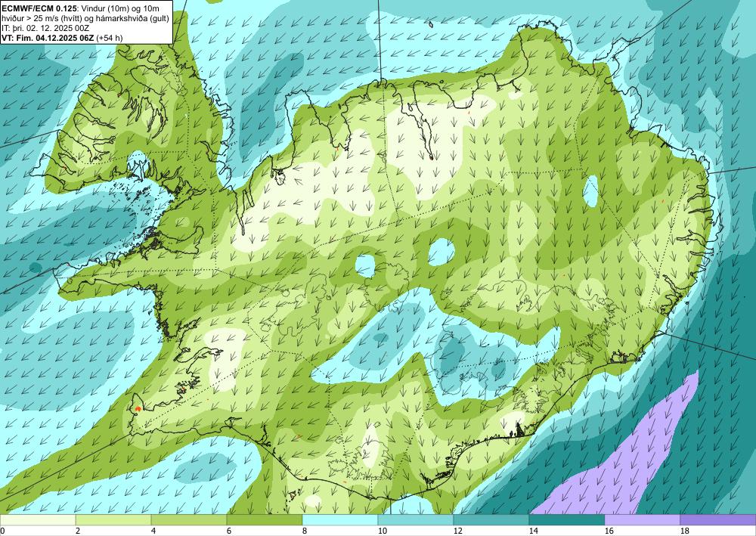Image resolution: width=756 pixels, height=536 pixels.
Task: Click the "8" label under the color scale
Action: [305, 531]
